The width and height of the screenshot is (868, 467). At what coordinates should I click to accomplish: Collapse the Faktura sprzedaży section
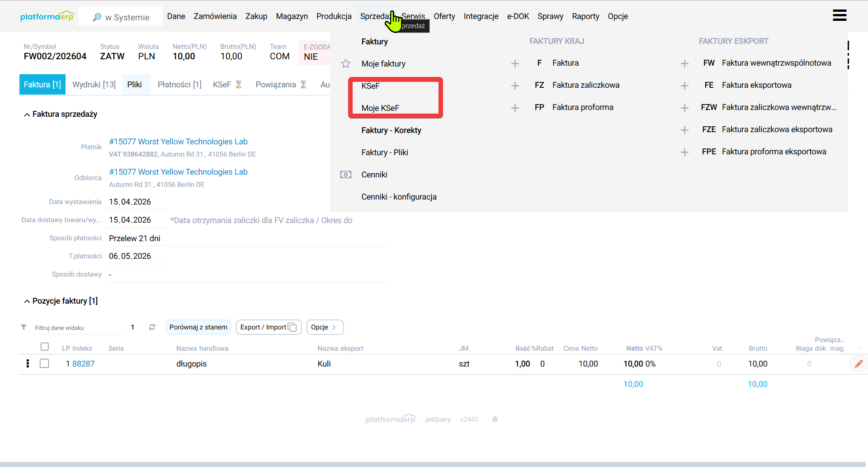click(27, 114)
